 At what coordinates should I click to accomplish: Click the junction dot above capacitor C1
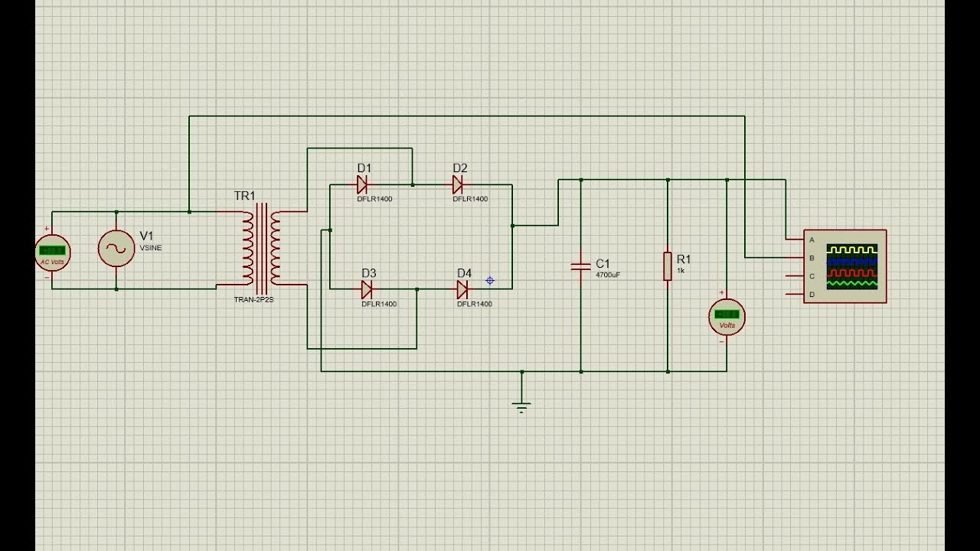point(580,180)
